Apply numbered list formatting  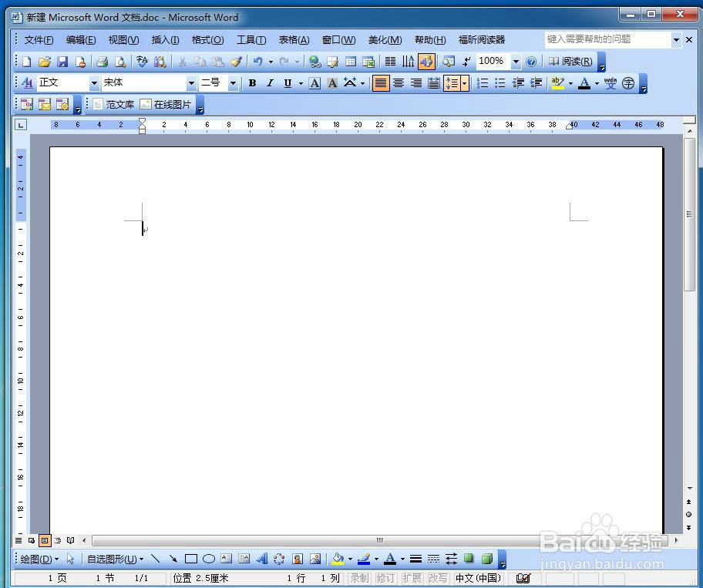click(483, 83)
